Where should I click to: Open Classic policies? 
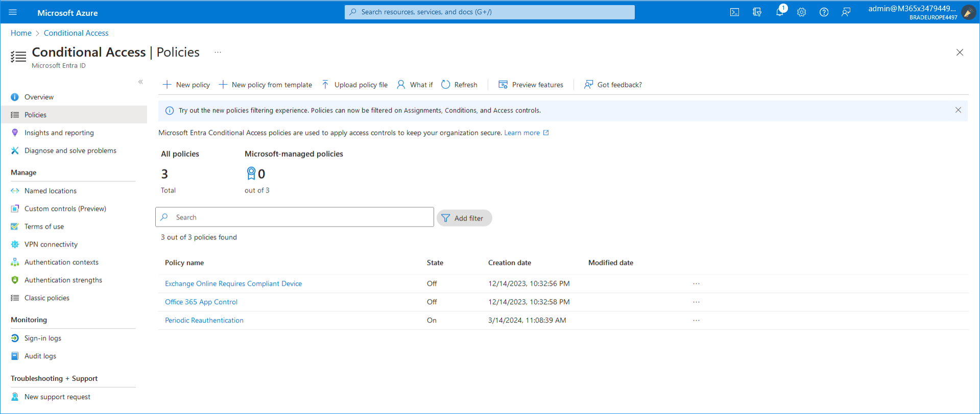click(x=46, y=298)
